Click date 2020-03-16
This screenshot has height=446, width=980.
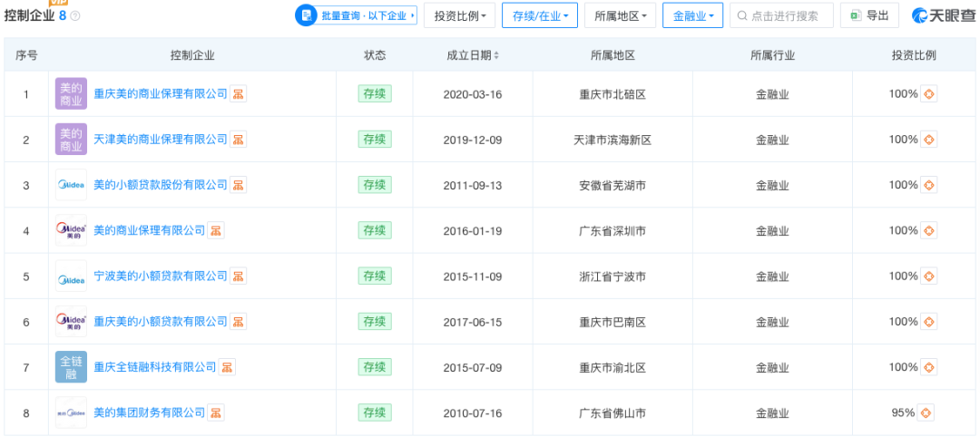tap(473, 94)
